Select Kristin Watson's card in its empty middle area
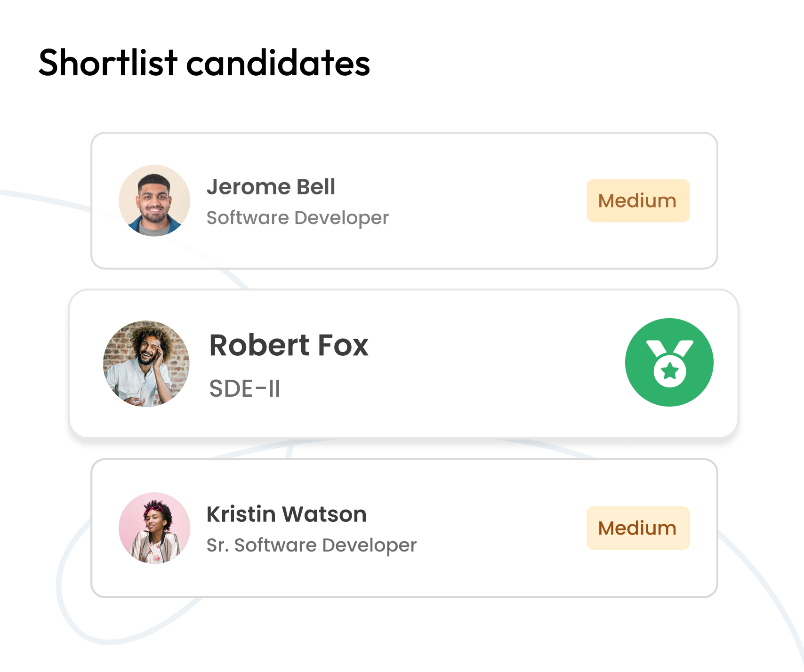This screenshot has height=672, width=804. click(499, 529)
